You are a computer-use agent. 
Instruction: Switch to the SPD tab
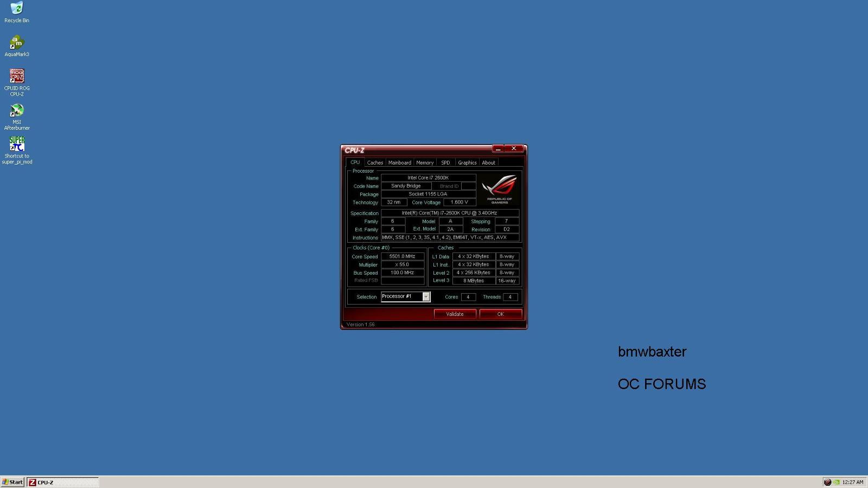tap(445, 163)
